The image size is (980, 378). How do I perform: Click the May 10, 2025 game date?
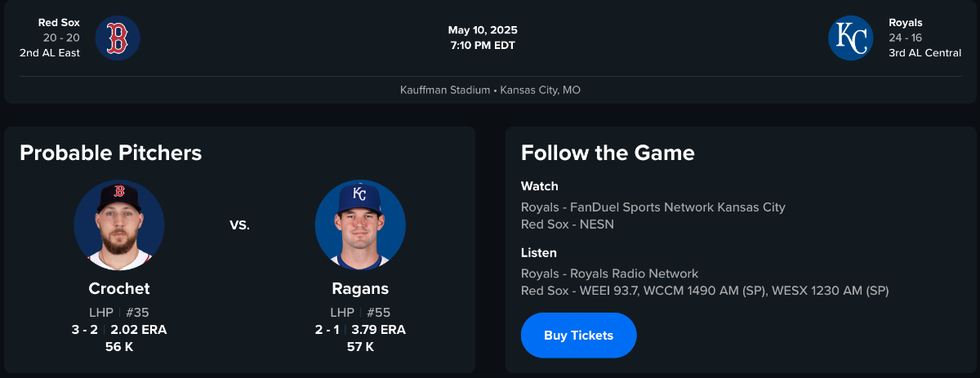point(483,30)
